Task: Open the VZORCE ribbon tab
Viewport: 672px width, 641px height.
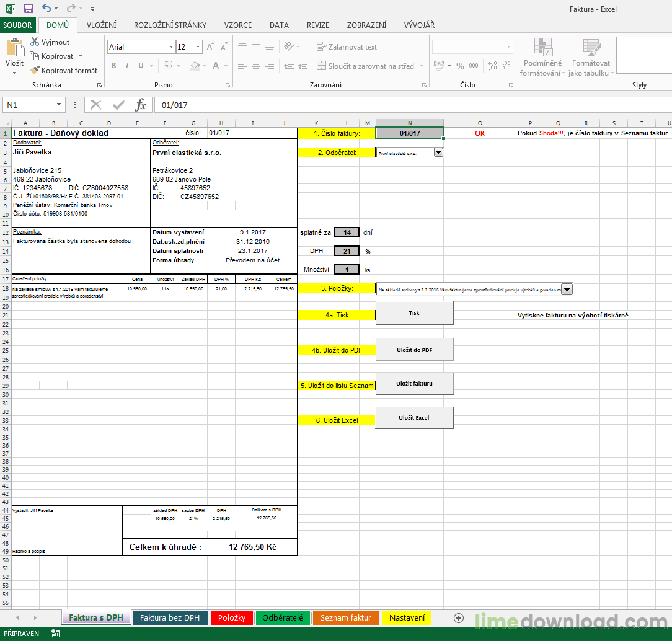Action: [x=237, y=25]
